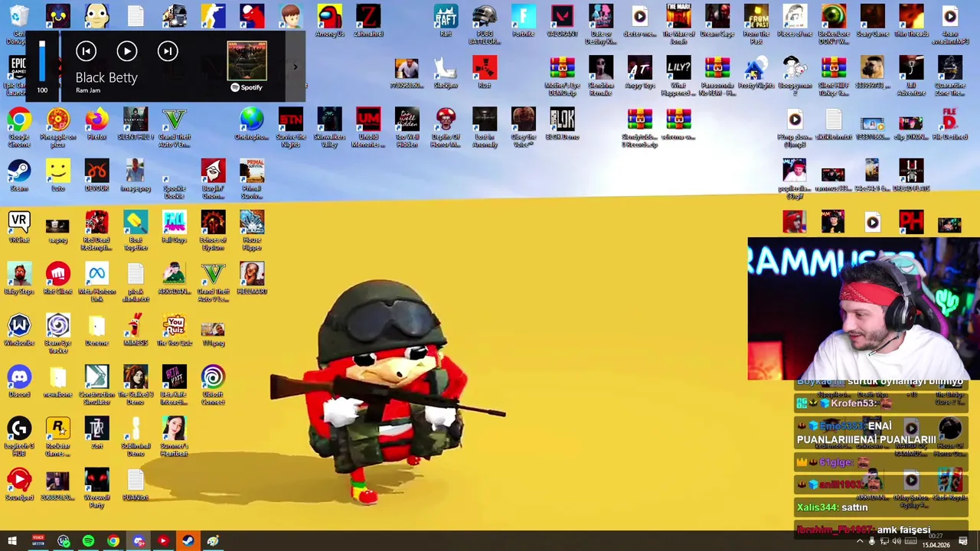Open the Ubisoft Connect shortcut
Screen dimensions: 980x551
213,386
